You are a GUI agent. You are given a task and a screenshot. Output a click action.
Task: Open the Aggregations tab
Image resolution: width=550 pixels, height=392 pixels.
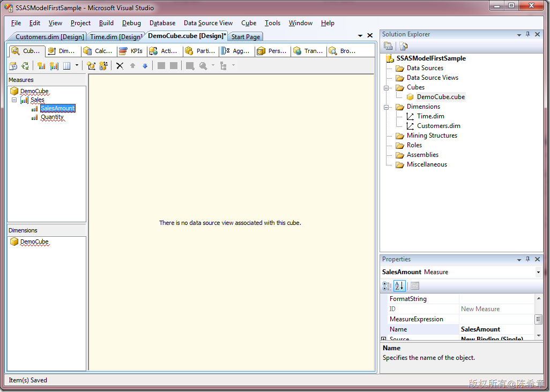(x=237, y=51)
